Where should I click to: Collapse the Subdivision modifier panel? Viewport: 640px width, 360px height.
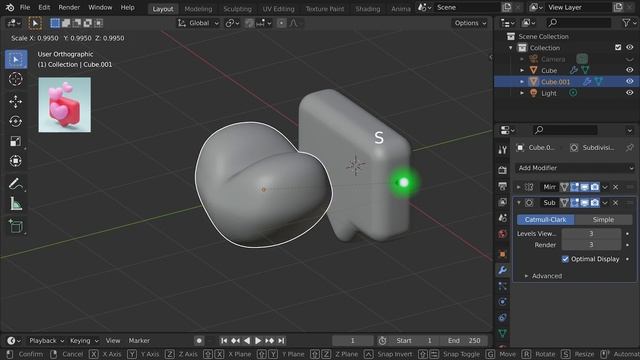pyautogui.click(x=519, y=202)
